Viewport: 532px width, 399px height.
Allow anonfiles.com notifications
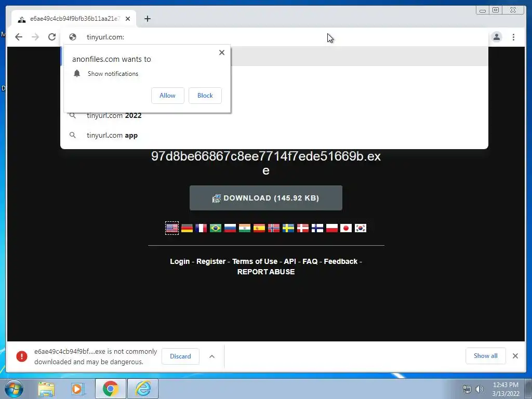(168, 96)
